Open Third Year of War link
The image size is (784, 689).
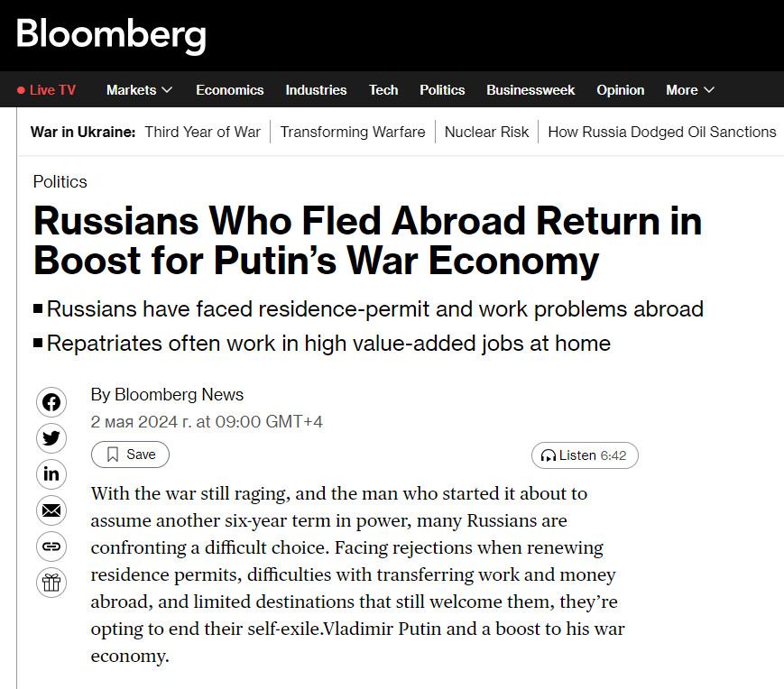point(202,132)
